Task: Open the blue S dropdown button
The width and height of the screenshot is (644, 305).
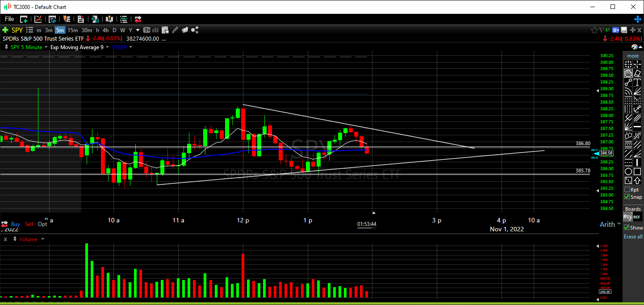Action: point(616,30)
